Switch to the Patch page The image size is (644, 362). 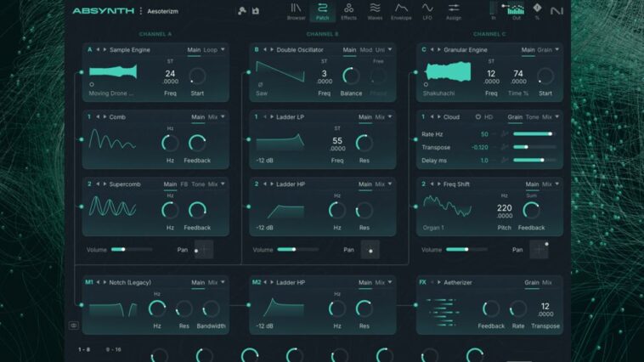(322, 12)
